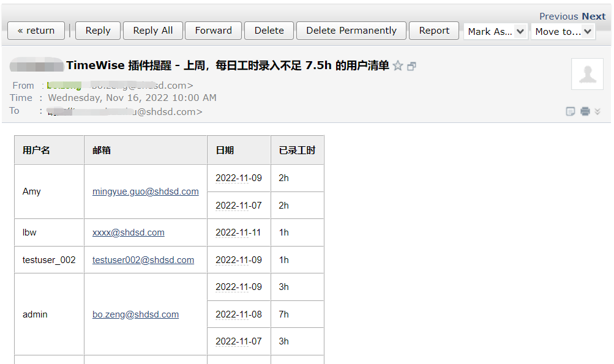The image size is (614, 364).
Task: Go to the Previous email
Action: pos(558,17)
